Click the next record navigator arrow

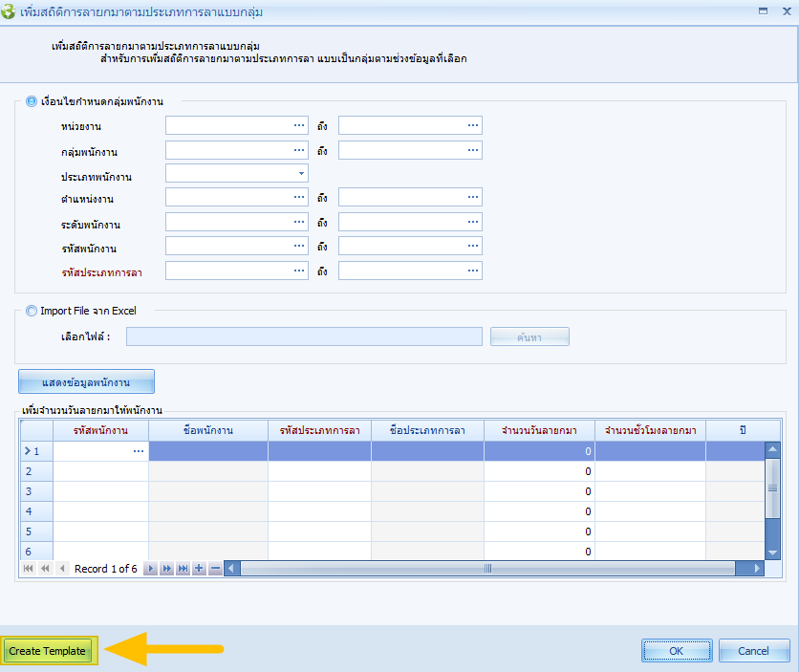150,568
